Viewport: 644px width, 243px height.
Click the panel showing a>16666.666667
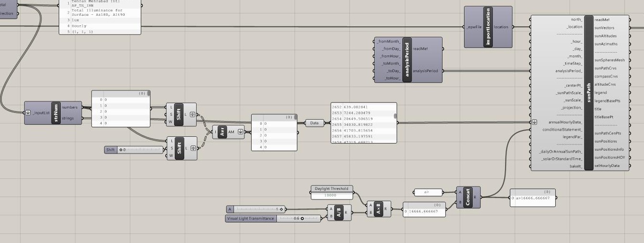click(x=532, y=198)
